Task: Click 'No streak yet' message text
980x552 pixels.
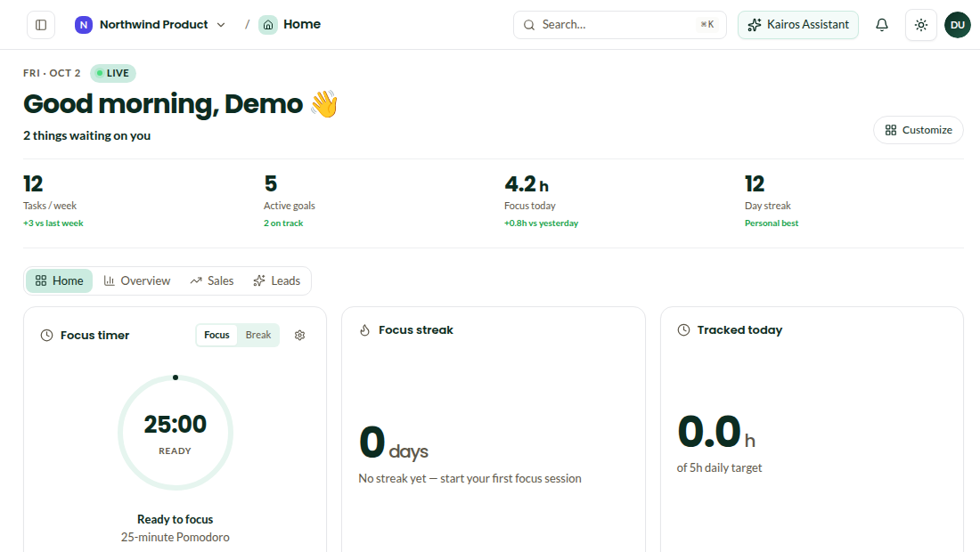Action: 470,478
